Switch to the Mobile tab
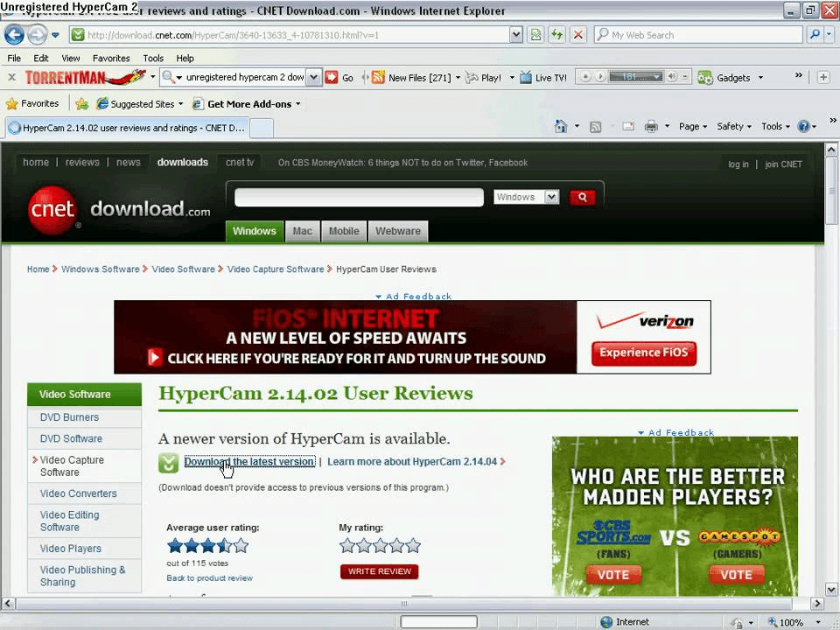840x630 pixels. (343, 231)
